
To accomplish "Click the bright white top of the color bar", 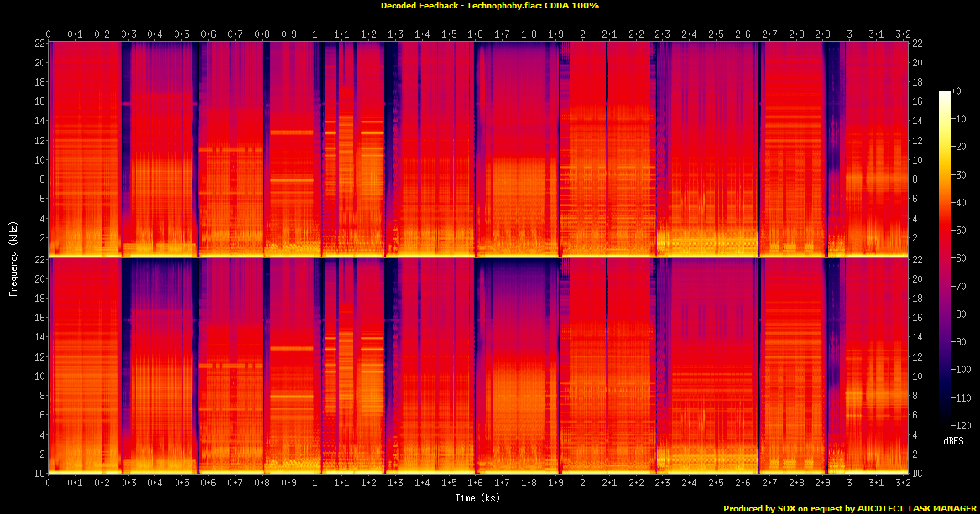I will pos(944,94).
